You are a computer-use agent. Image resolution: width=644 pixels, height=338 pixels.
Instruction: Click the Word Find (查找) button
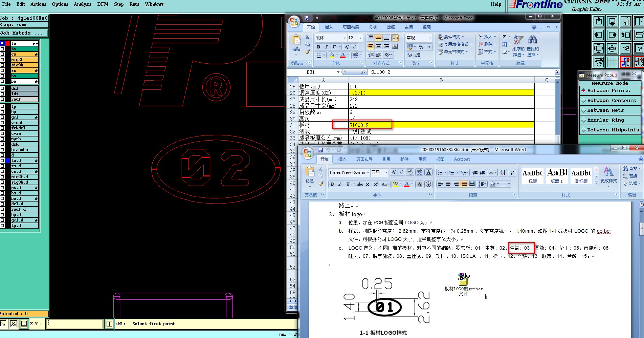coord(630,169)
